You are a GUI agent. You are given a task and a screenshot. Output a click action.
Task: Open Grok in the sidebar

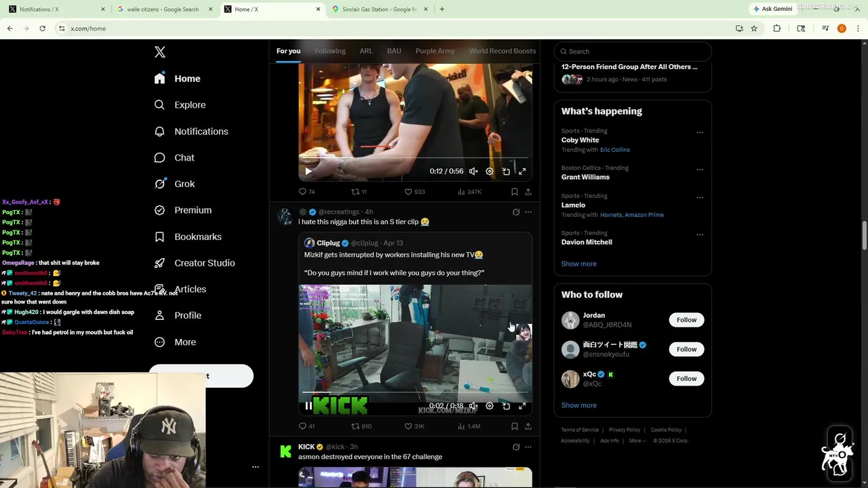click(x=174, y=184)
